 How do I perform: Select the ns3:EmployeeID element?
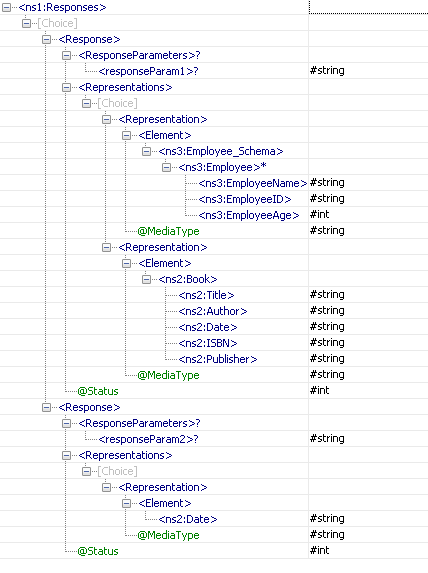coord(245,200)
